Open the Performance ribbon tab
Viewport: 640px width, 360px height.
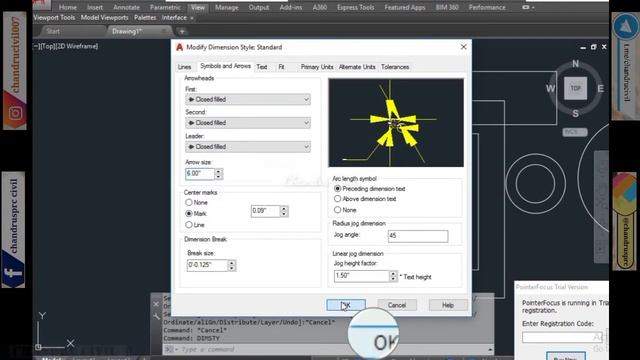[x=487, y=7]
